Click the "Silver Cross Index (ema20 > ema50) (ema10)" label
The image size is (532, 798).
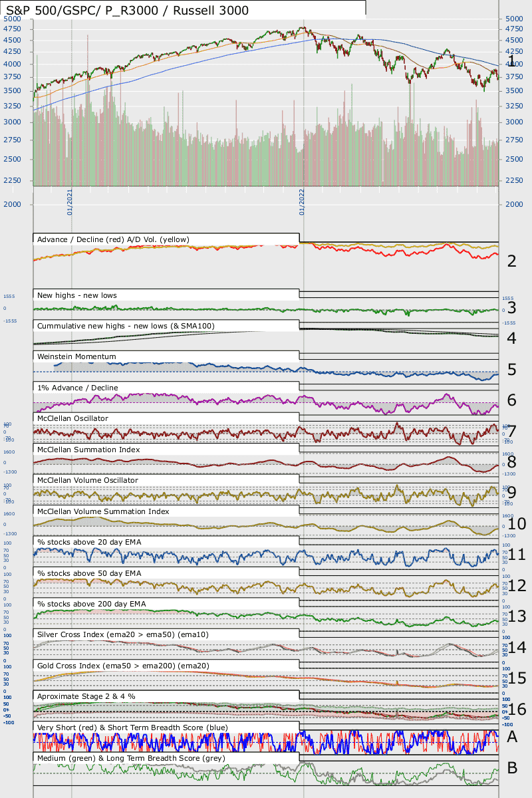click(123, 635)
